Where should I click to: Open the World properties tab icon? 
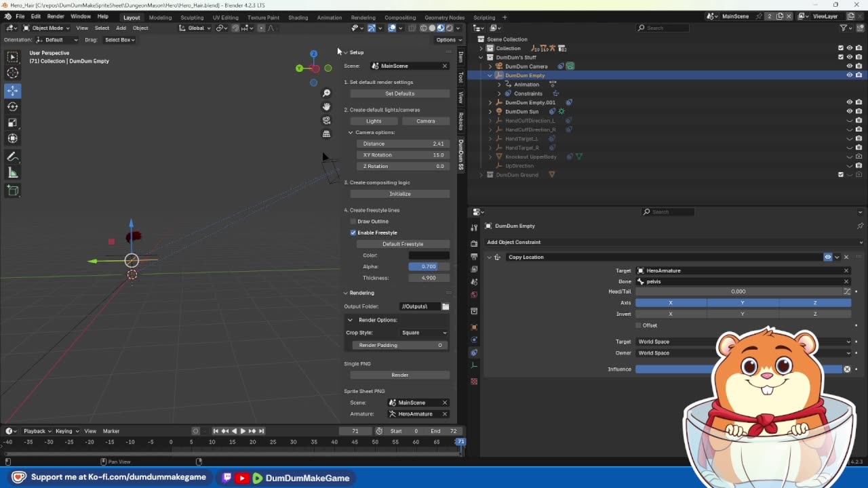tap(474, 295)
